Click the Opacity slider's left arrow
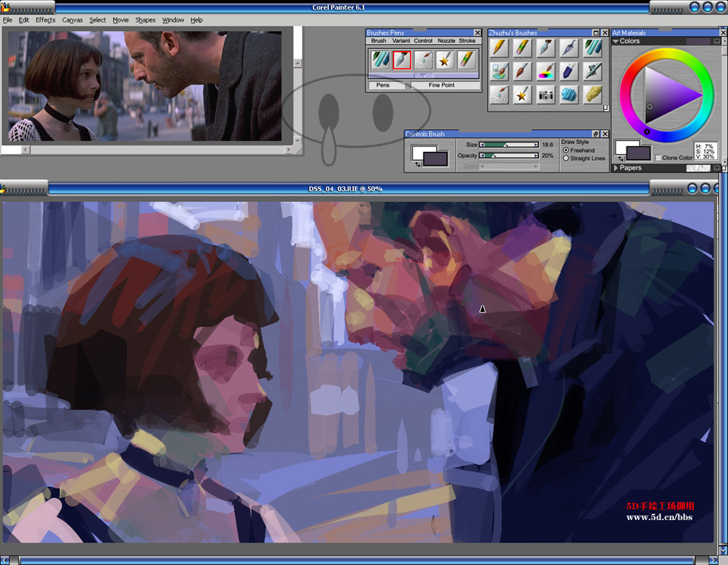The image size is (728, 565). click(482, 156)
